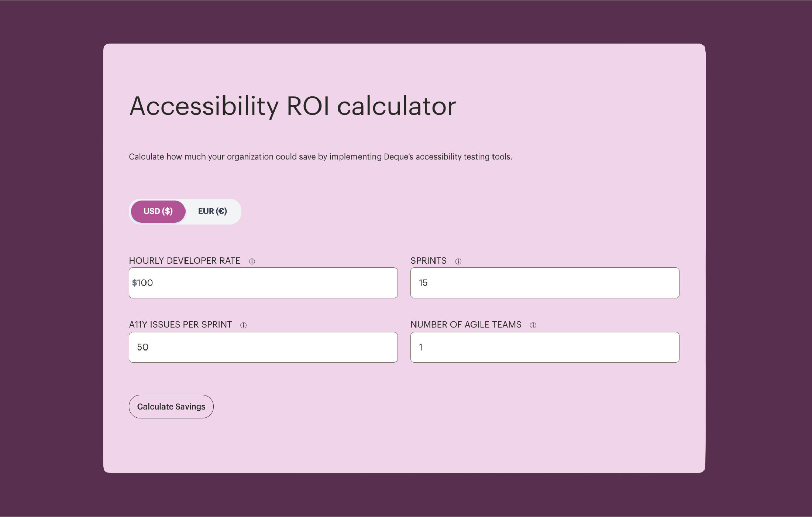Reveal info about accessibility issues per sprint
This screenshot has height=517, width=812.
(244, 325)
